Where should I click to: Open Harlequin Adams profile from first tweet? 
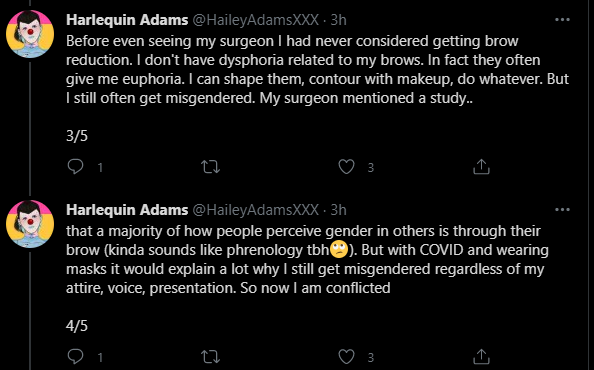click(127, 20)
